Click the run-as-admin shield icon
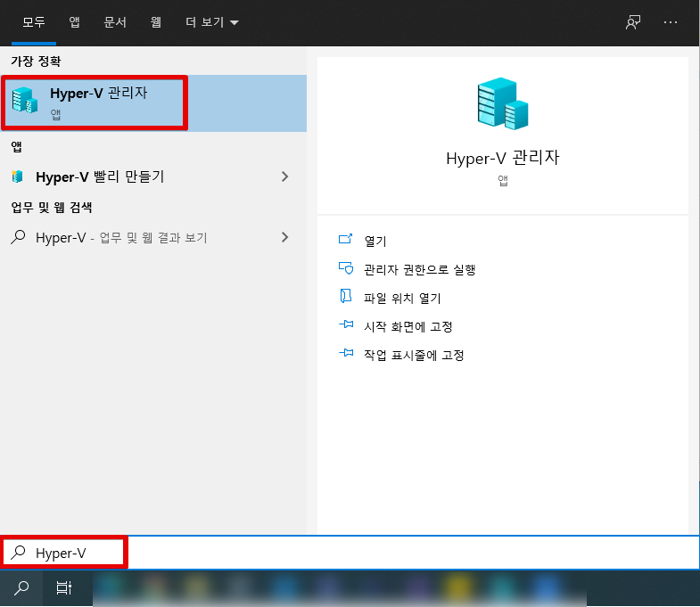700x607 pixels. pos(345,267)
